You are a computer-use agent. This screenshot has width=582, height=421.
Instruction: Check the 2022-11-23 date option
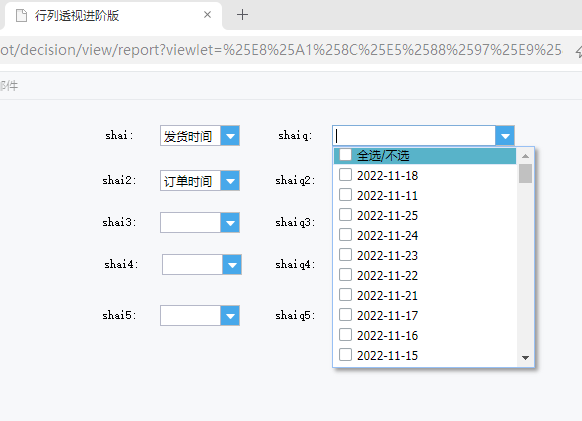(x=345, y=255)
